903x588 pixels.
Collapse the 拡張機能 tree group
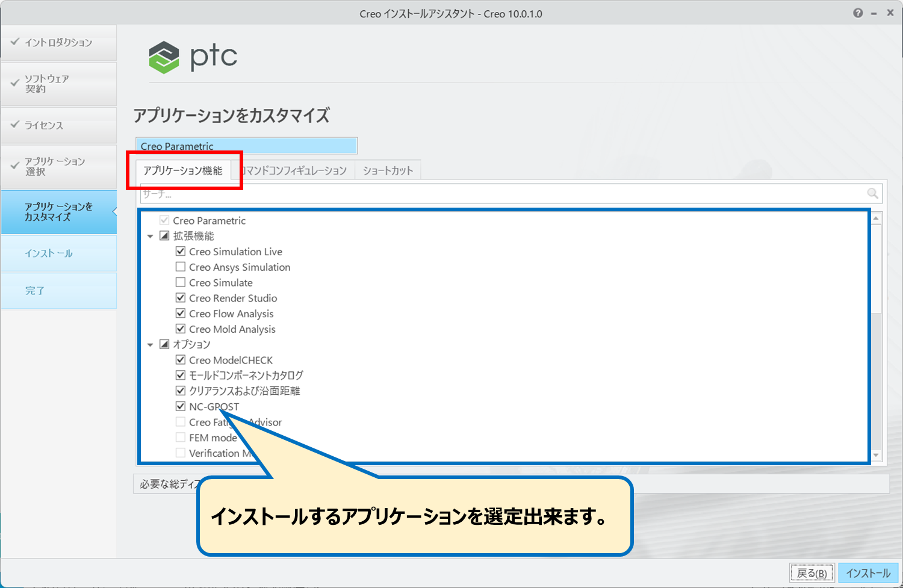point(150,237)
